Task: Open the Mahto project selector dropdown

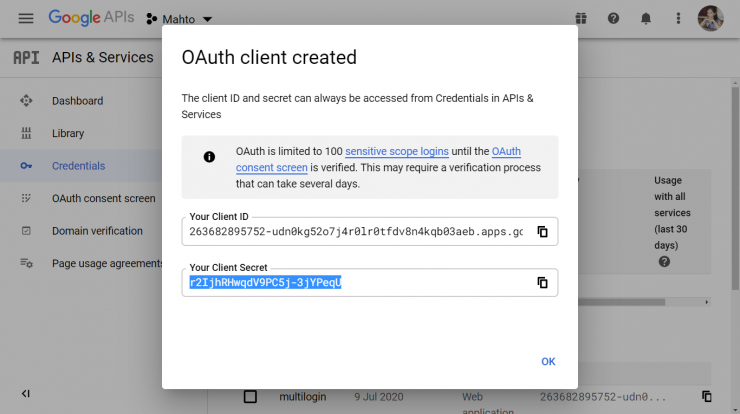Action: click(x=179, y=19)
